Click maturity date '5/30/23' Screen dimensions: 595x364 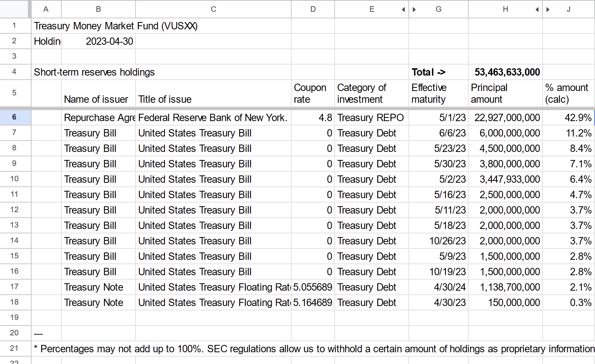439,164
